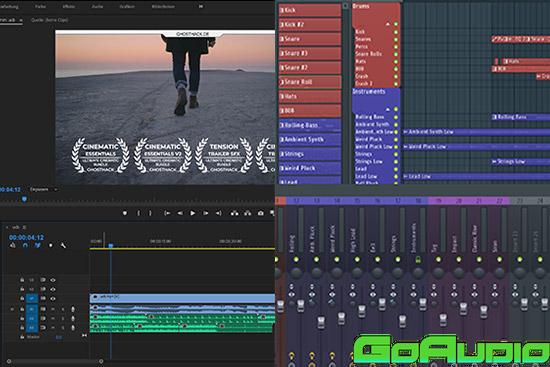Toggle the linked selection icon in timeline
Screen dimensions: 550x367
[38, 245]
